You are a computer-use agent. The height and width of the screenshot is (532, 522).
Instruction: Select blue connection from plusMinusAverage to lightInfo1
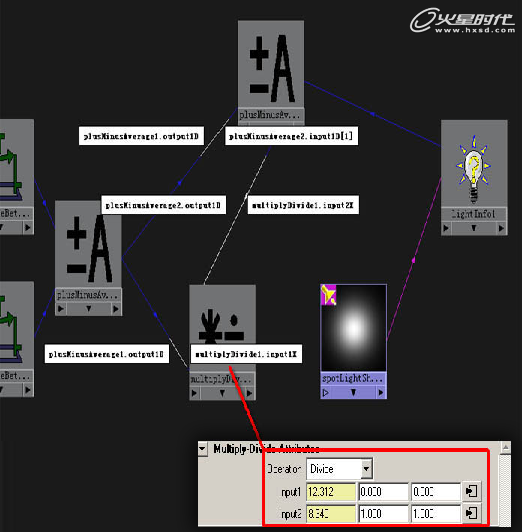(x=373, y=114)
